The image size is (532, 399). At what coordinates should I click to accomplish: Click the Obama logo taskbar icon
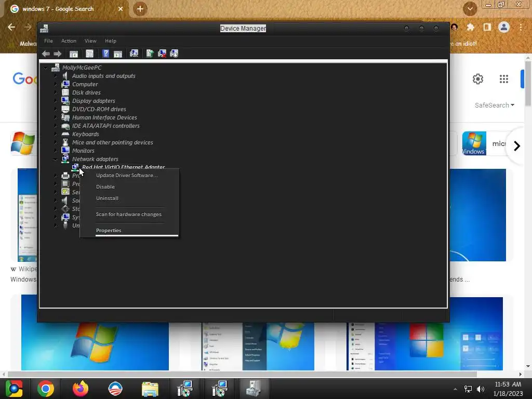pyautogui.click(x=115, y=389)
